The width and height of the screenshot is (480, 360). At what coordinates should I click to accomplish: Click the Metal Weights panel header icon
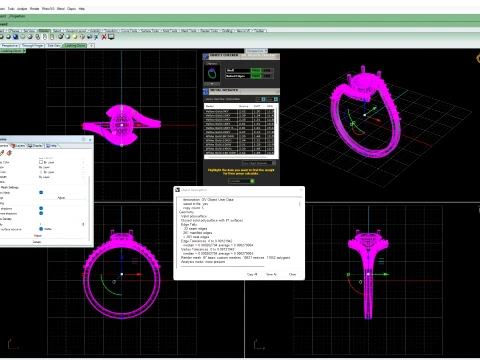point(206,91)
